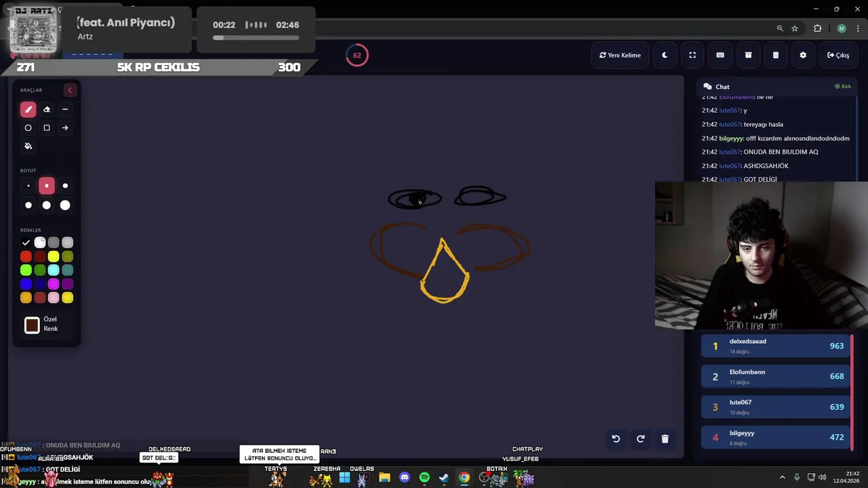The image size is (868, 488).
Task: Click the trash icon in top toolbar
Action: (x=776, y=55)
